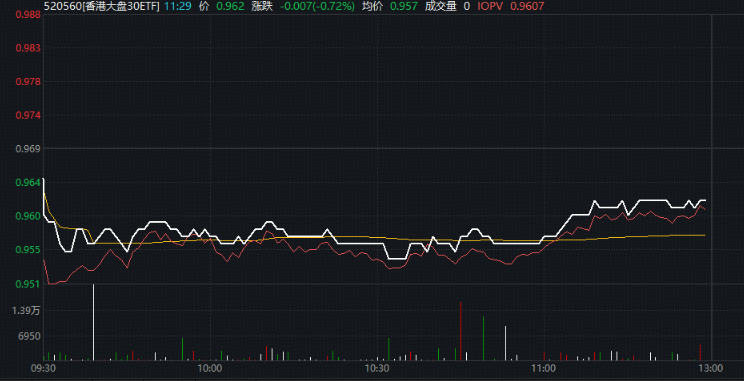The image size is (744, 381).
Task: Click the 10:30 time axis label
Action: point(377,368)
